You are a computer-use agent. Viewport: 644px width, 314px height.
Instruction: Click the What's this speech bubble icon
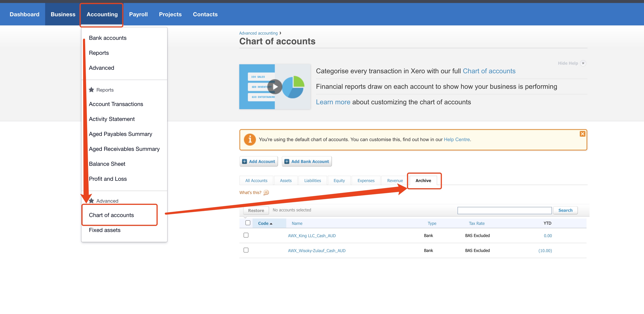tap(266, 193)
